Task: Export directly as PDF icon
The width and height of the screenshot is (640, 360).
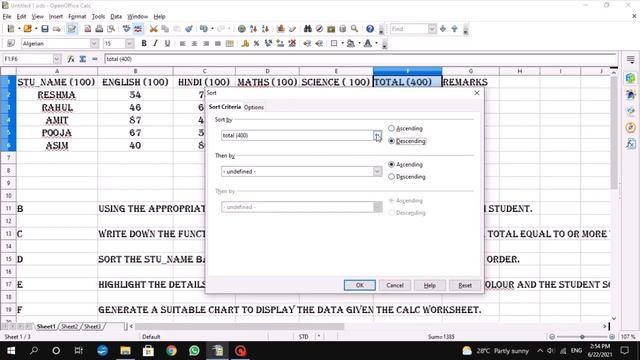Action: pos(87,29)
